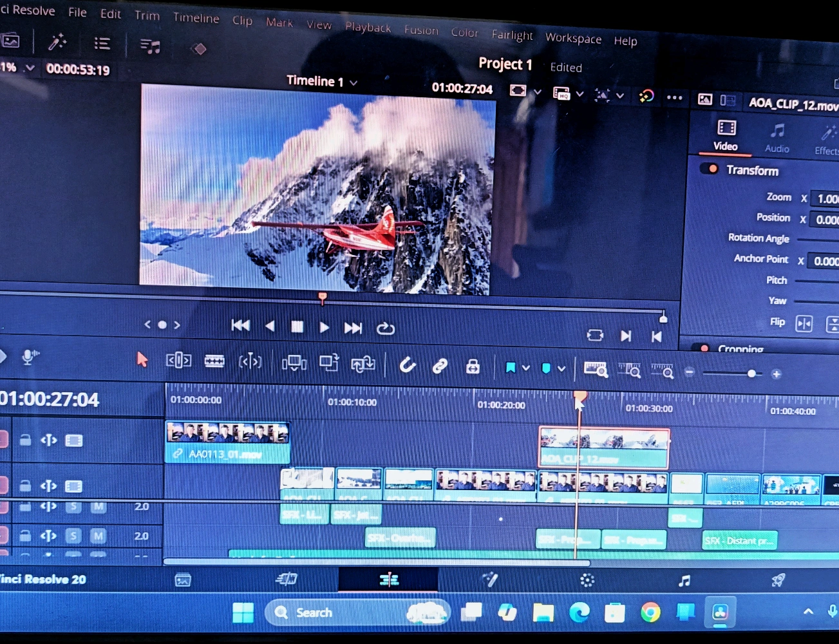
Task: Toggle timeline Snapping magnet icon
Action: (407, 366)
